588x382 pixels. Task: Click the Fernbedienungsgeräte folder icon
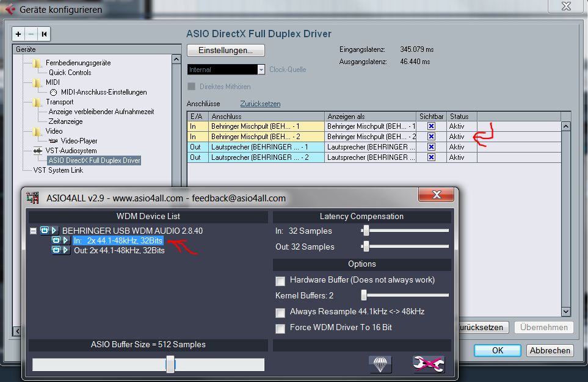pos(37,63)
